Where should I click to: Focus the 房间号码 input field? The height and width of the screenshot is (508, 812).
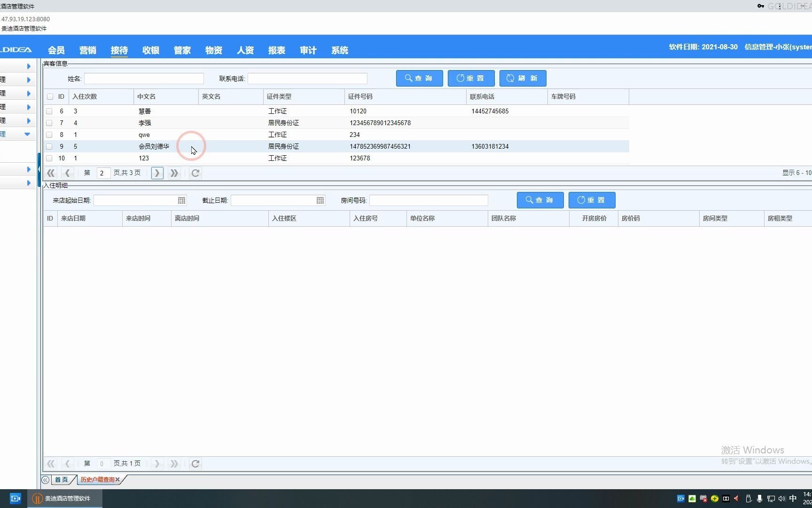point(429,200)
